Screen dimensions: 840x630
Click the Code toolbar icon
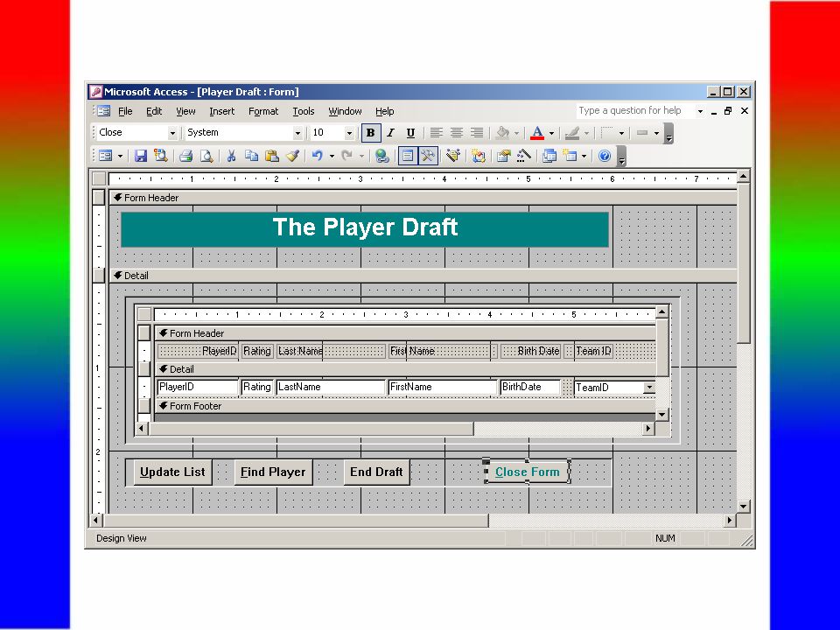[x=479, y=156]
